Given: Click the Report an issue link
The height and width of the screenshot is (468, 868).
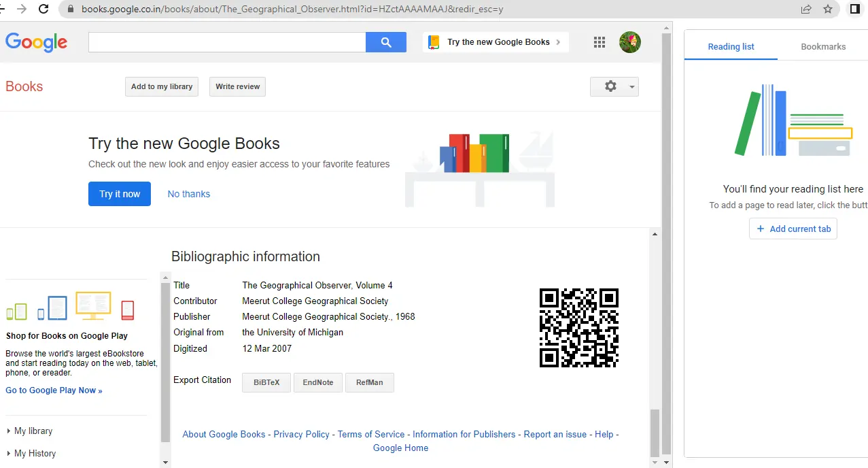Looking at the screenshot, I should tap(555, 434).
